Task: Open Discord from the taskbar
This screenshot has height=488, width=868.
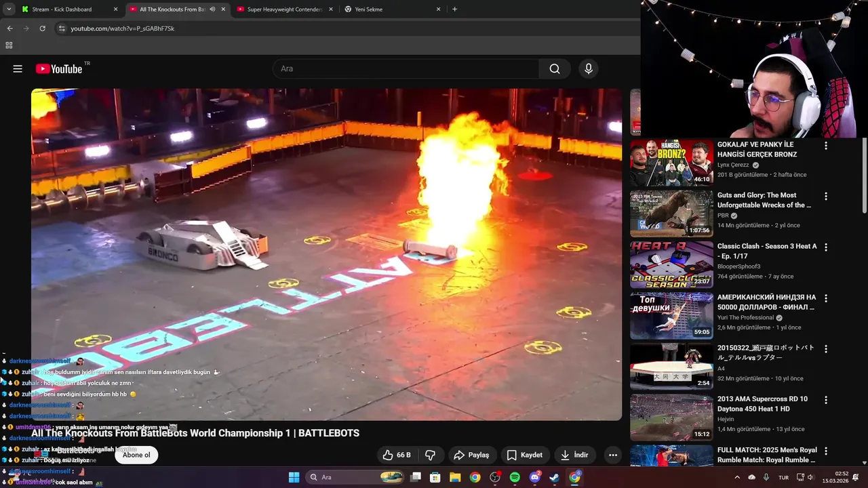Action: pyautogui.click(x=534, y=477)
